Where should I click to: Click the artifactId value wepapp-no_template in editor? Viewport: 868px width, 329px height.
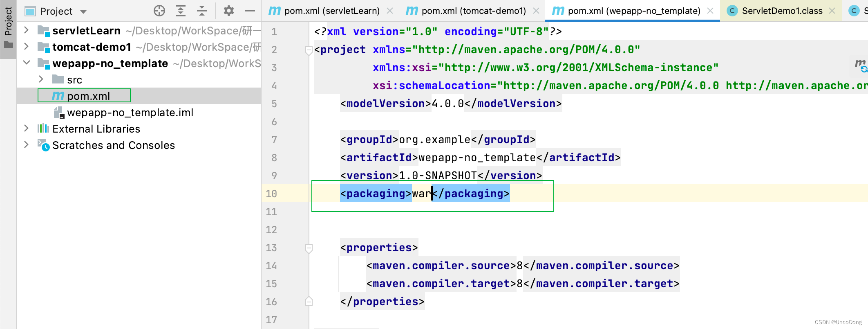477,158
